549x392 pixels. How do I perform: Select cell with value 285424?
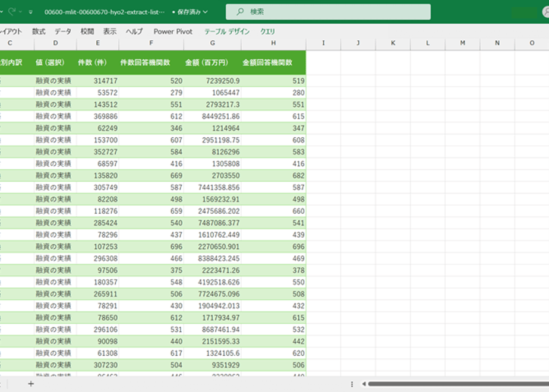[97, 223]
